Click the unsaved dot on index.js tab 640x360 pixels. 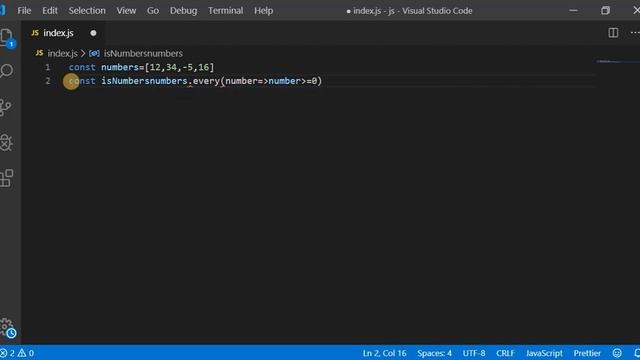[93, 33]
